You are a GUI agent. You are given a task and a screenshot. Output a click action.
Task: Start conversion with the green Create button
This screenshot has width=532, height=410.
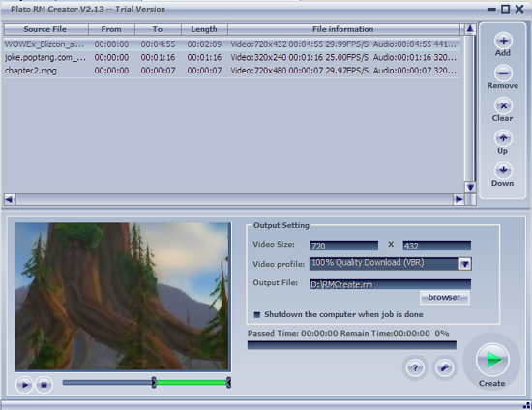coord(492,360)
